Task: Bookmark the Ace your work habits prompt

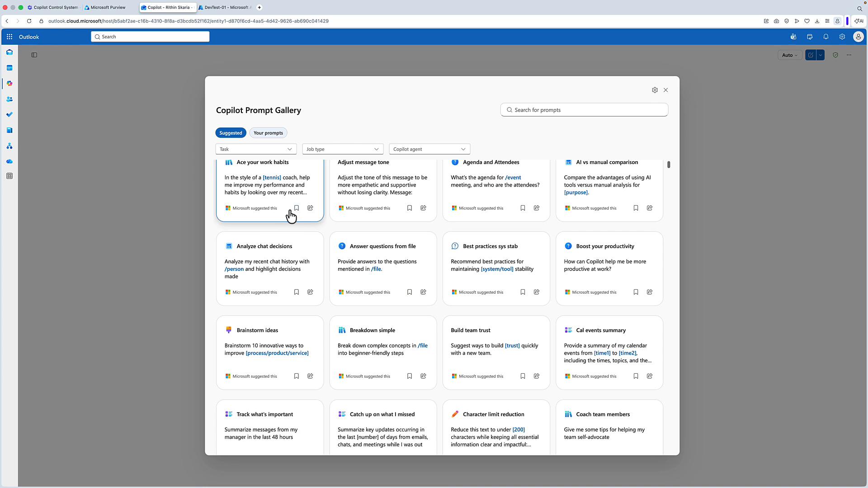Action: (x=297, y=208)
